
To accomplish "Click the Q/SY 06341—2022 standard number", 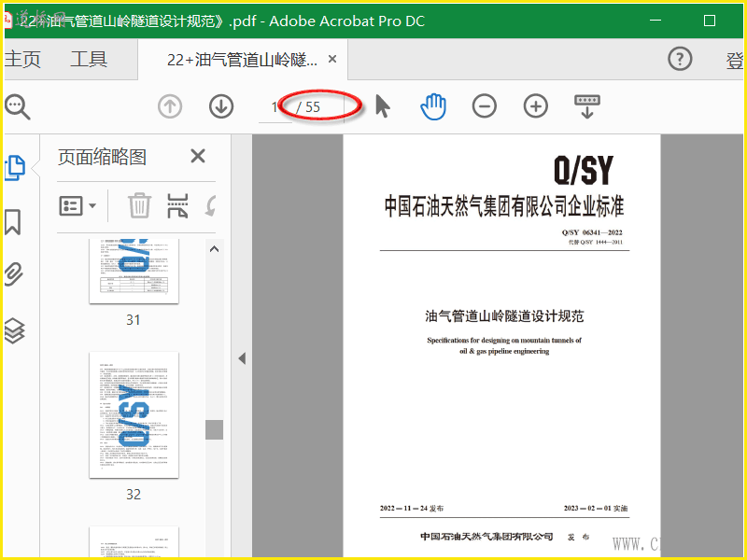I will tap(592, 232).
